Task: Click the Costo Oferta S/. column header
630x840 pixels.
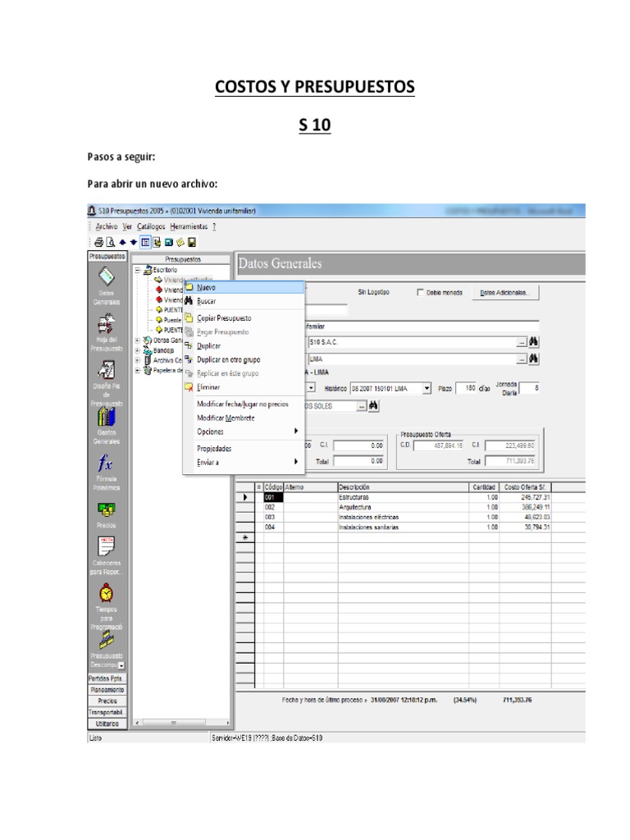Action: 525,487
